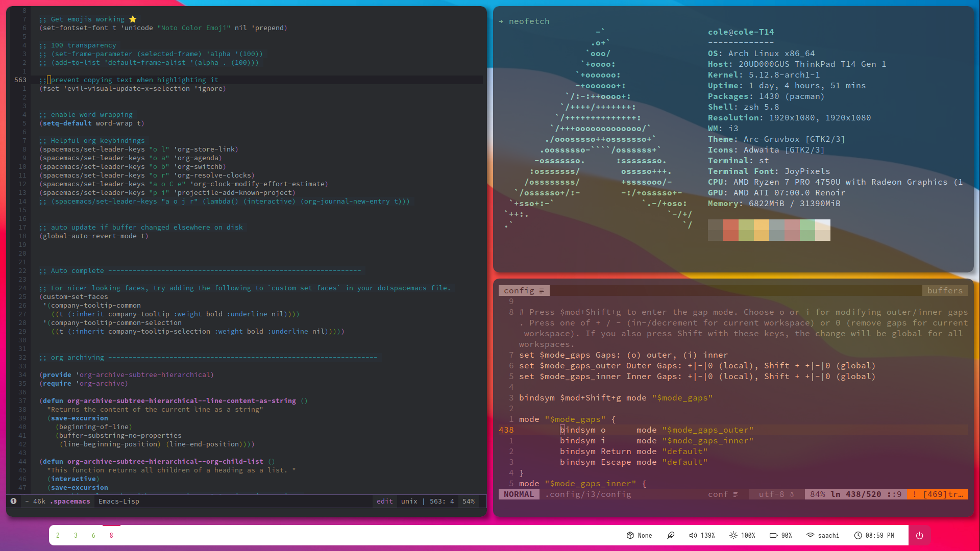Click the NORMAL mode indicator in Vim
The width and height of the screenshot is (980, 551).
coord(519,494)
